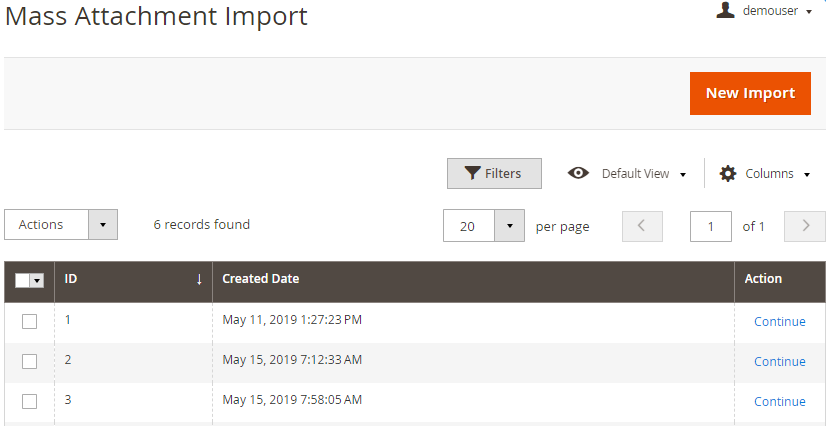
Task: Go to next page arrow
Action: coord(805,226)
